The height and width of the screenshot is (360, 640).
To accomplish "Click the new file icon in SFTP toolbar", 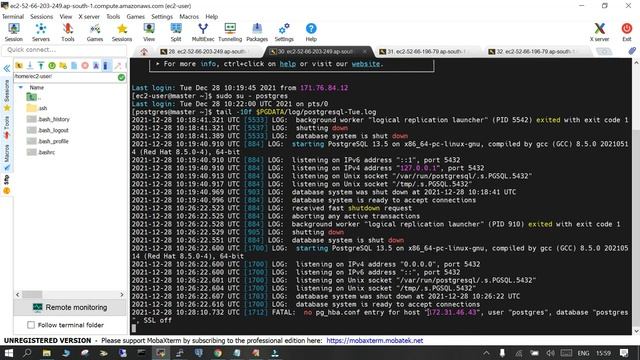I will click(x=74, y=65).
